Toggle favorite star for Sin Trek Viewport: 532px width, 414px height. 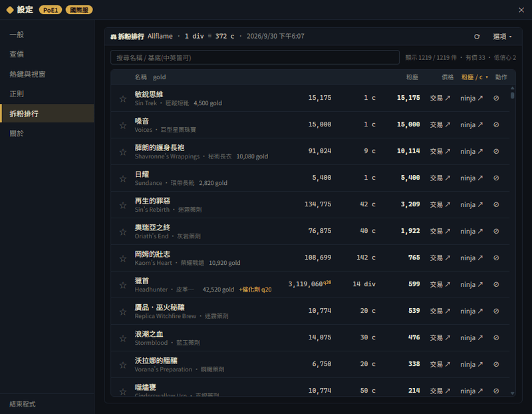pos(123,99)
